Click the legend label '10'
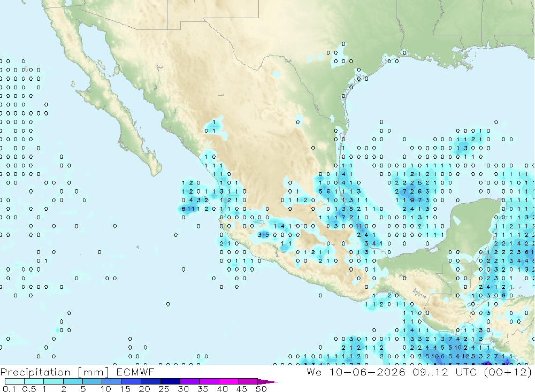This screenshot has width=535, height=392. click(106, 389)
